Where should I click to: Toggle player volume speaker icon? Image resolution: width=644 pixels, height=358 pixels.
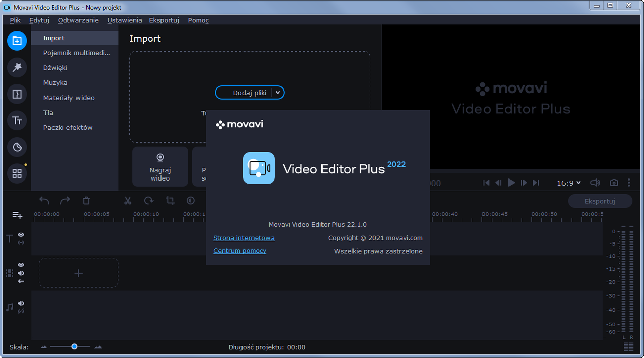595,183
